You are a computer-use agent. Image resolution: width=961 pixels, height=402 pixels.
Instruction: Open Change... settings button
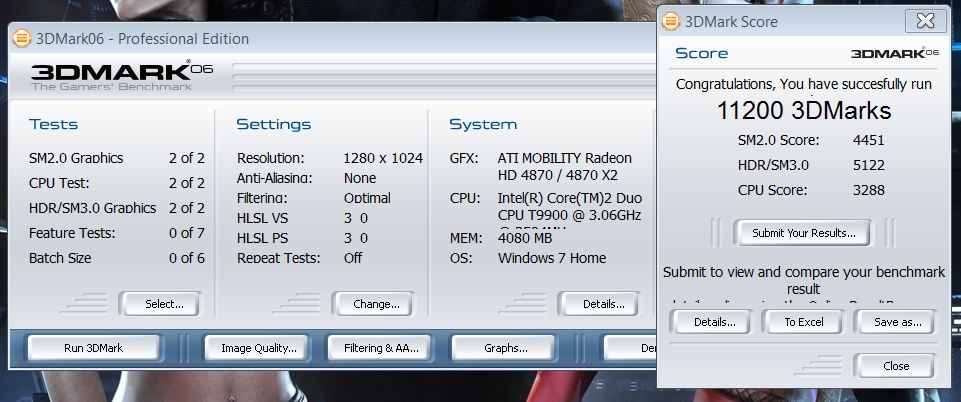tap(373, 304)
